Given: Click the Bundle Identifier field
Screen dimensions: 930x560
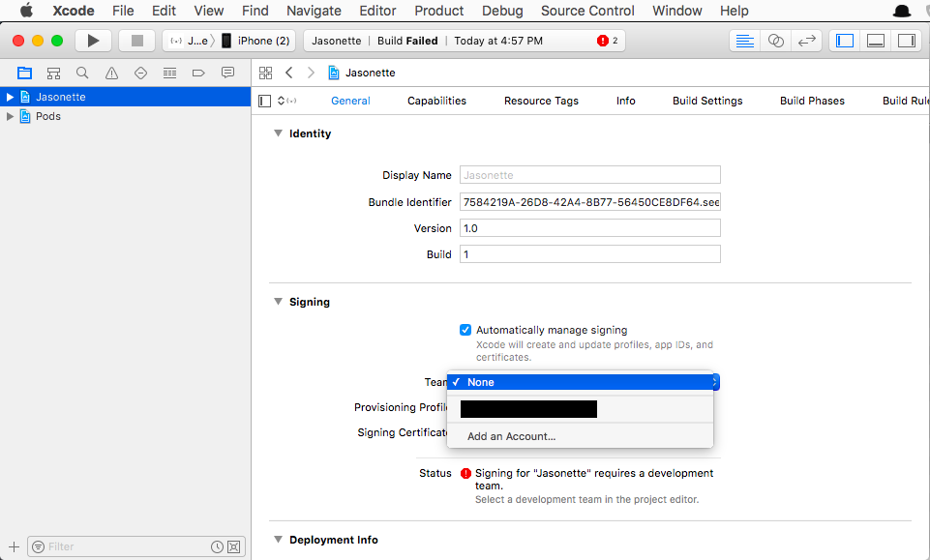Looking at the screenshot, I should point(590,202).
